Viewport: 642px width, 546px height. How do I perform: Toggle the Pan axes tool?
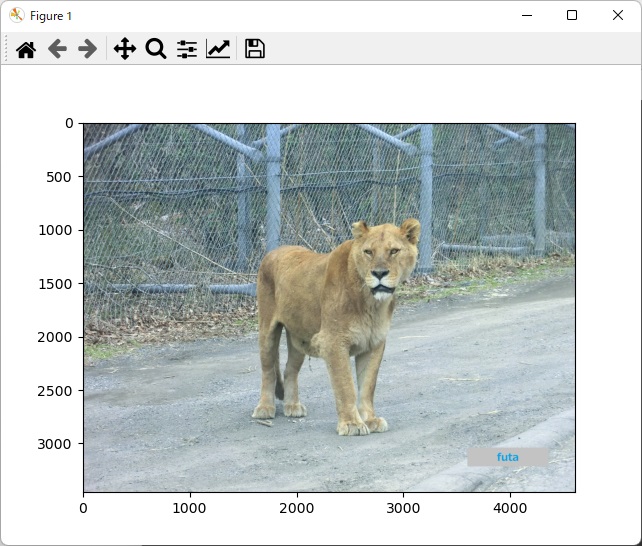pos(124,49)
